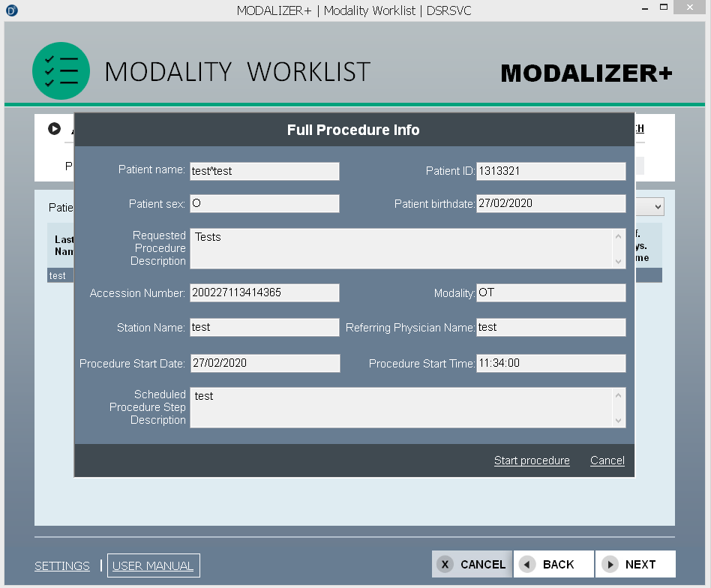This screenshot has width=711, height=588.
Task: Open the User Manual
Action: click(153, 565)
